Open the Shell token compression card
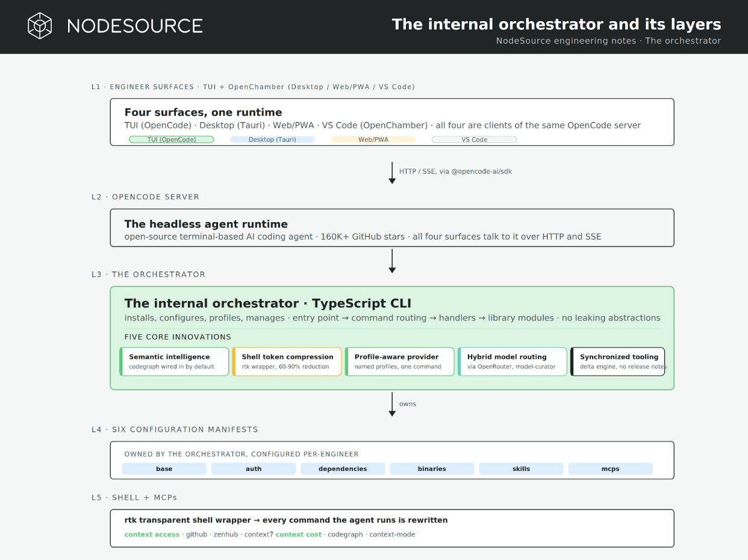The image size is (748, 560). tap(287, 361)
